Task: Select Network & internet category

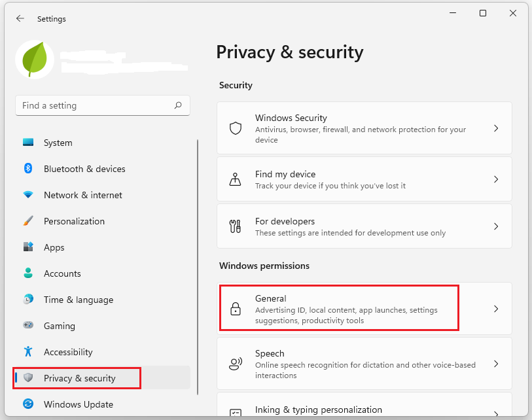Action: pyautogui.click(x=83, y=195)
